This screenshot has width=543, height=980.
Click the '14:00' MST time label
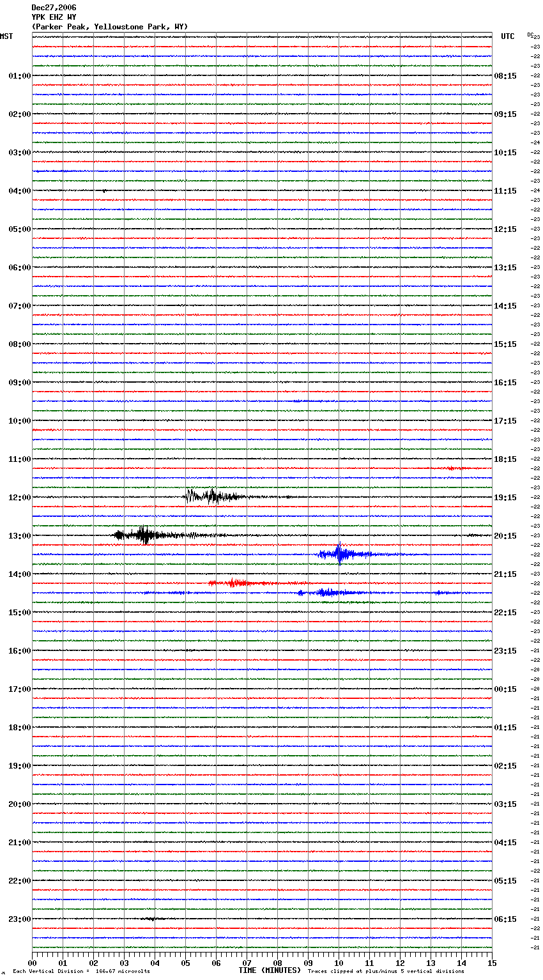click(x=20, y=574)
